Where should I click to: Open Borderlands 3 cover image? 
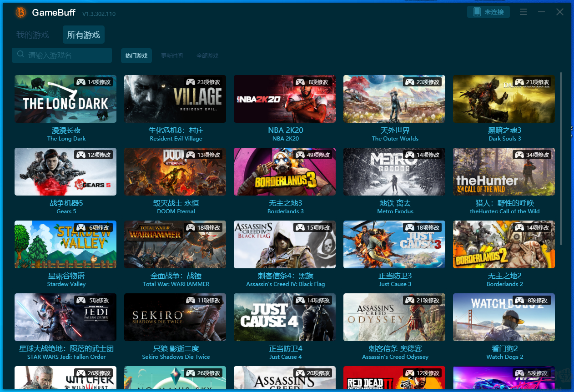tap(285, 171)
